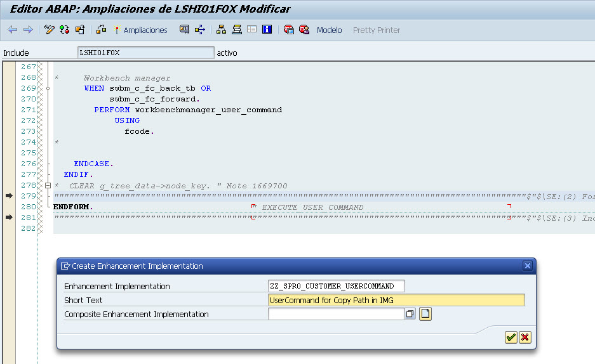Close the Create Enhancement Implementation dialog

click(528, 266)
